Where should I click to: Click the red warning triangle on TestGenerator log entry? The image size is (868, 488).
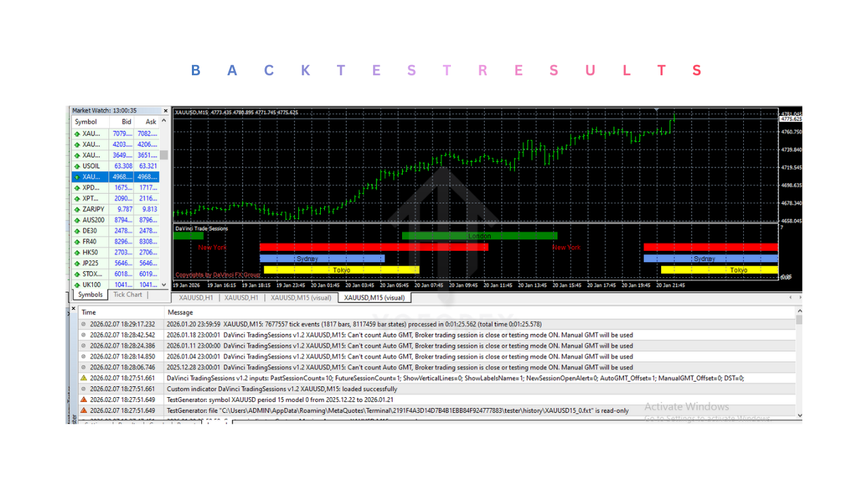[82, 400]
